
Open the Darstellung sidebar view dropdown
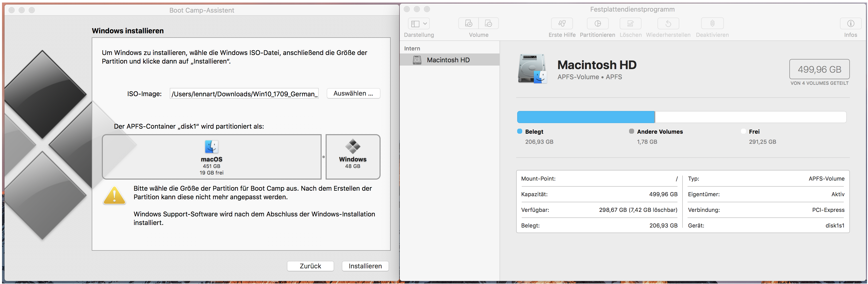pos(418,24)
